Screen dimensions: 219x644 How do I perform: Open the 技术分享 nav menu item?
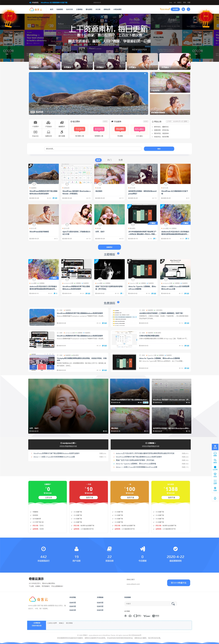pos(69,10)
